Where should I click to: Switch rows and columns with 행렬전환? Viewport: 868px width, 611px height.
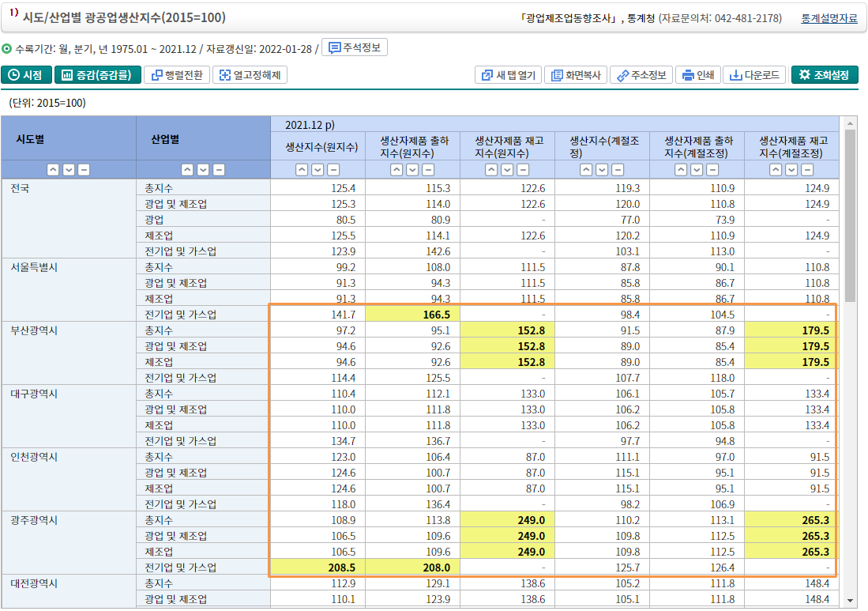click(178, 75)
